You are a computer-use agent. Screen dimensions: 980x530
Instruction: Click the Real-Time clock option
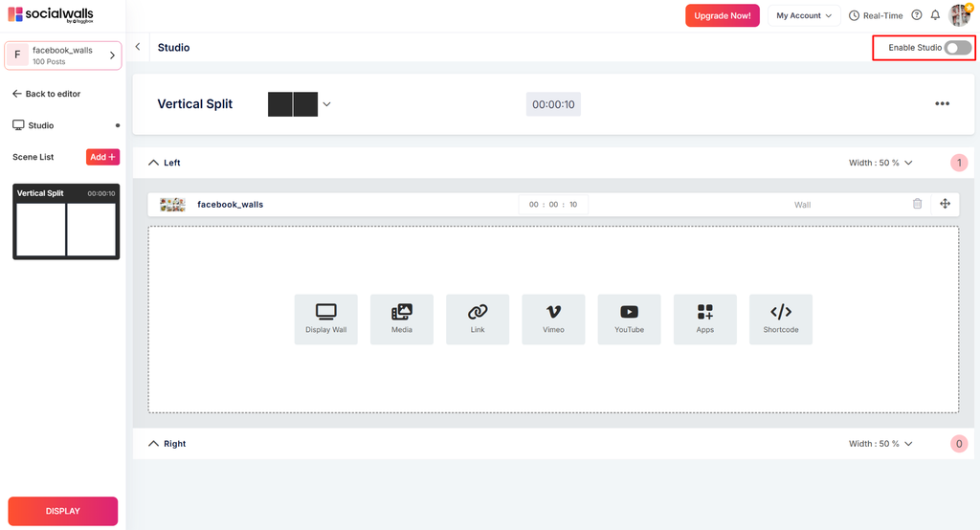point(876,15)
